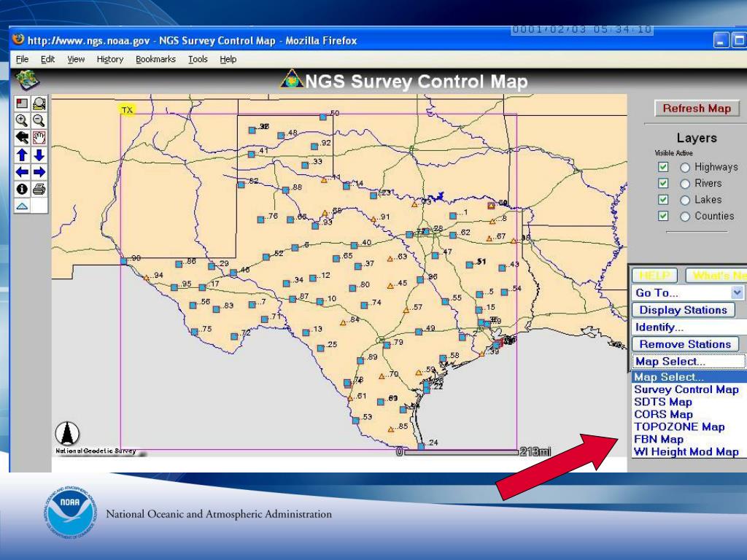The width and height of the screenshot is (747, 560).
Task: Open the View menu
Action: coord(76,59)
